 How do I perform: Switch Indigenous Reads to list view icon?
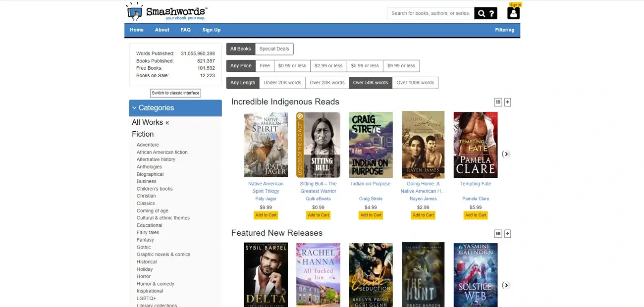coord(498,102)
